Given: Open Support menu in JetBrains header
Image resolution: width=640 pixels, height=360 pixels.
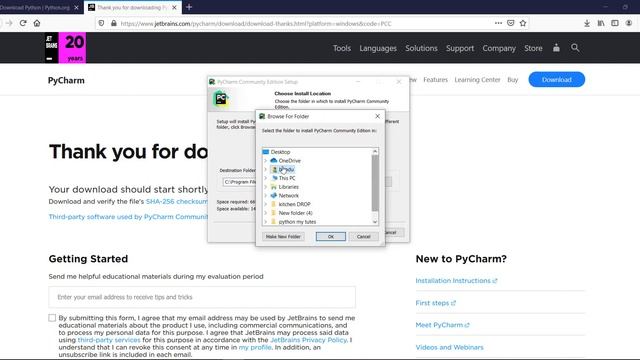Looking at the screenshot, I should click(460, 48).
